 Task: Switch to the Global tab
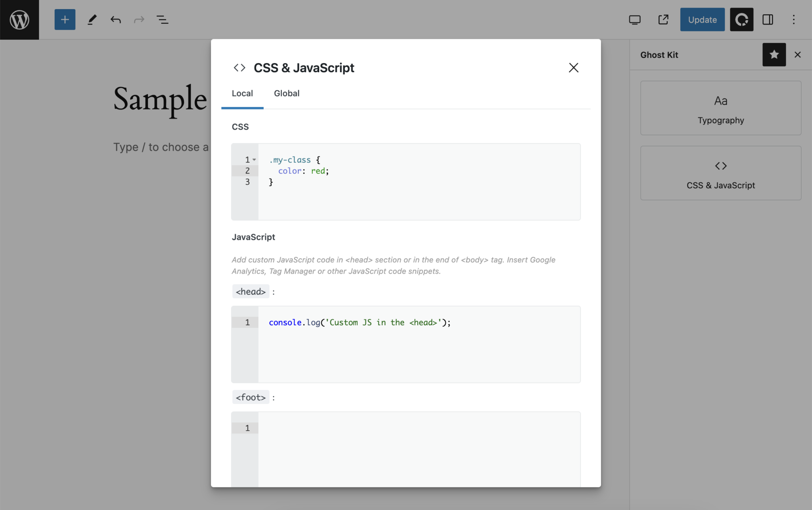[x=287, y=94]
